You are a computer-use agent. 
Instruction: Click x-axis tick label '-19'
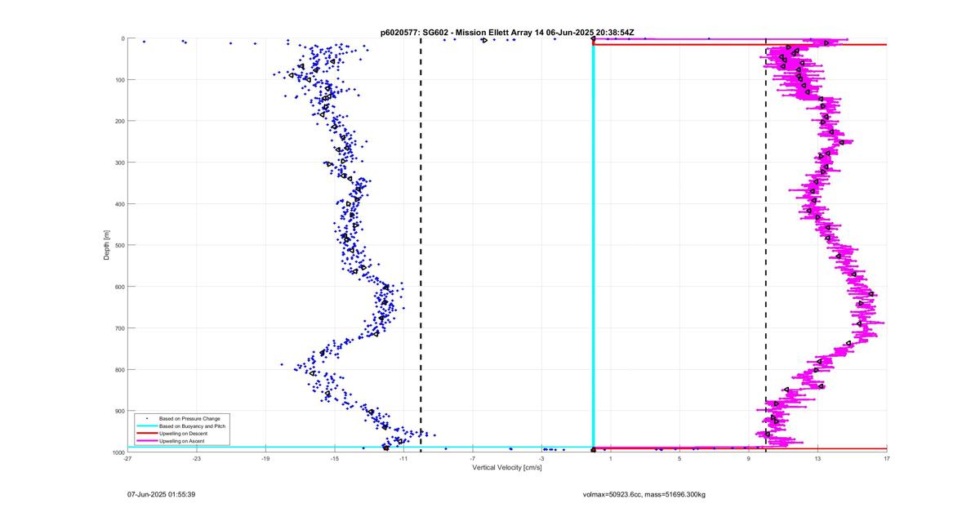click(265, 459)
